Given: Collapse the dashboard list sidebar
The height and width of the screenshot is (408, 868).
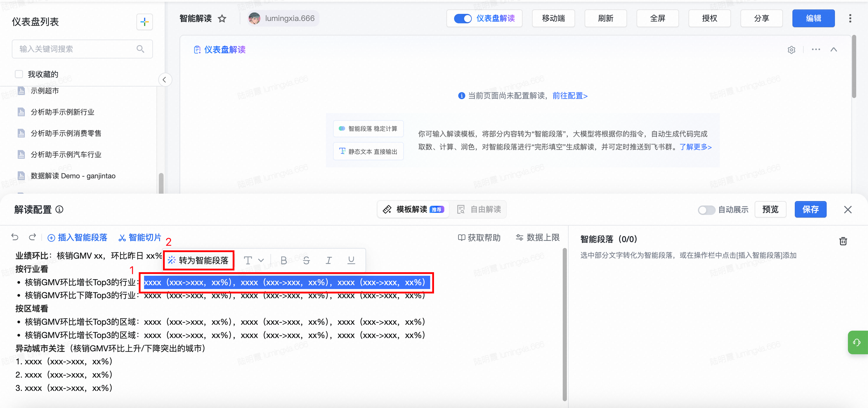Looking at the screenshot, I should 164,80.
